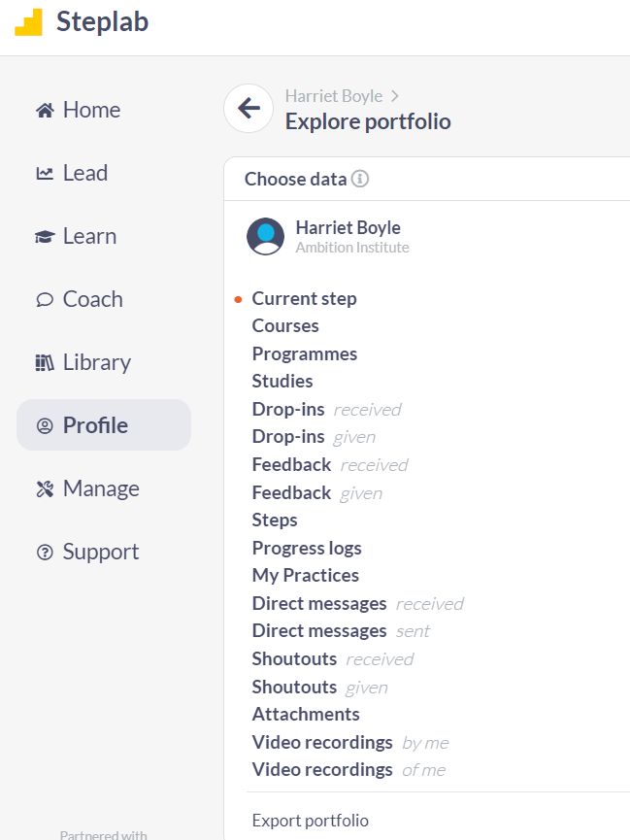Click Export portfolio link
This screenshot has height=840, width=630.
[311, 821]
